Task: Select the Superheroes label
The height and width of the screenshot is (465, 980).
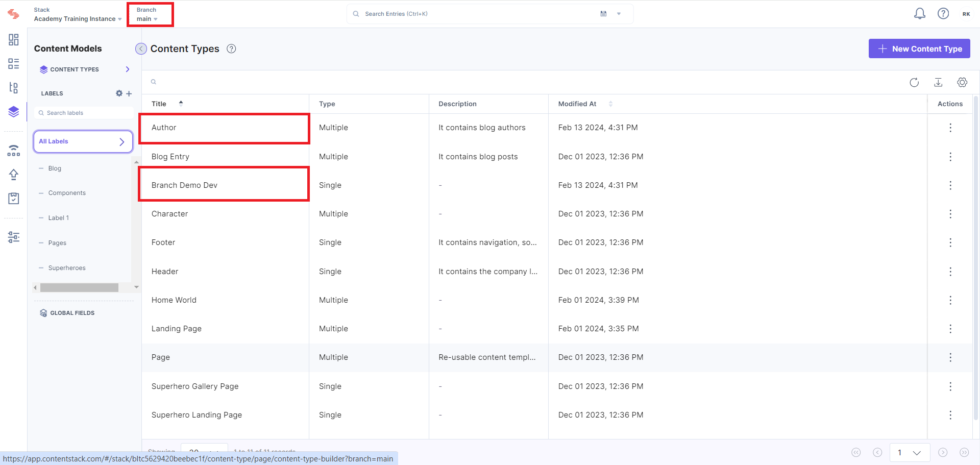Action: [67, 268]
